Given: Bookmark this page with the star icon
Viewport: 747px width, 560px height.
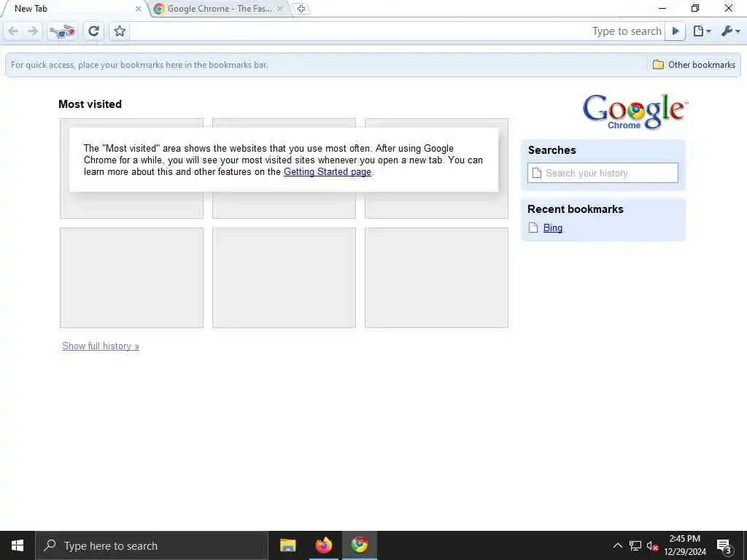Looking at the screenshot, I should point(120,31).
